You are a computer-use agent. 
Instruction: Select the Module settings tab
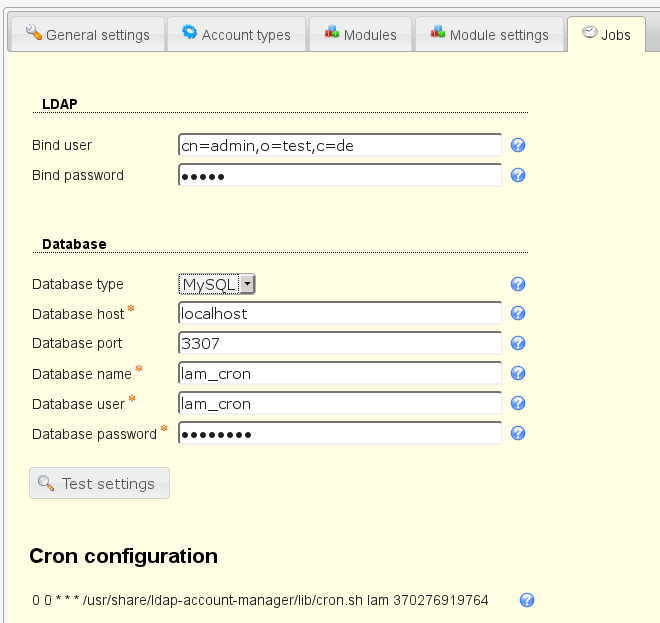(x=489, y=34)
